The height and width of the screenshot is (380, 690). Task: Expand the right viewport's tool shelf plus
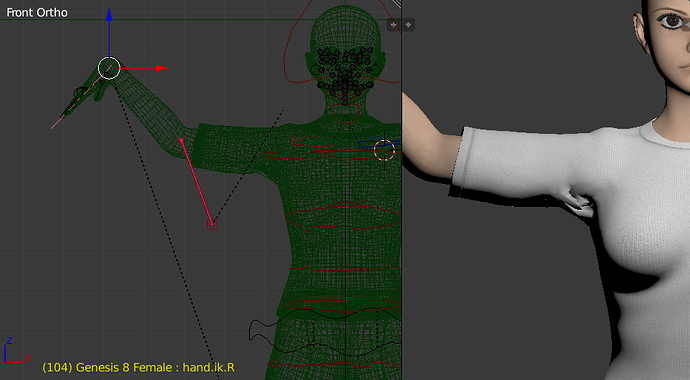click(x=408, y=25)
